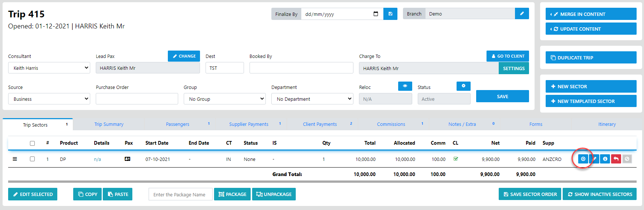Viewport: 644px width, 210px height.
Task: Open the Itinerary tab
Action: point(607,124)
